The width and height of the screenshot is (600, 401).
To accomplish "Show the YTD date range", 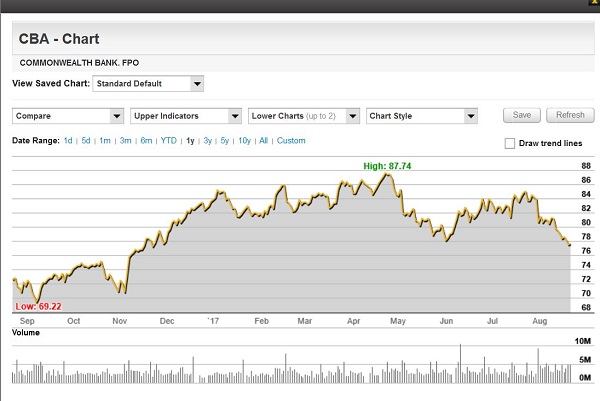I will coord(169,141).
